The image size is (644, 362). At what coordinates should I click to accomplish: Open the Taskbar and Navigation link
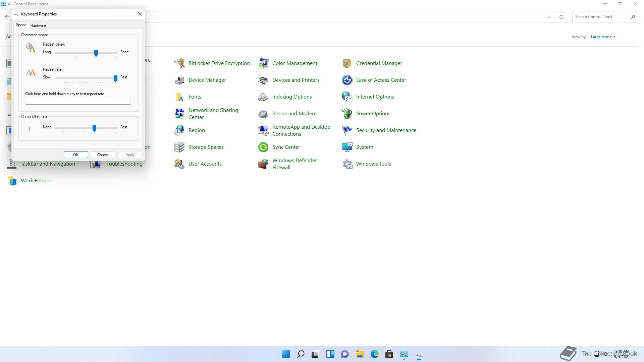click(x=48, y=164)
